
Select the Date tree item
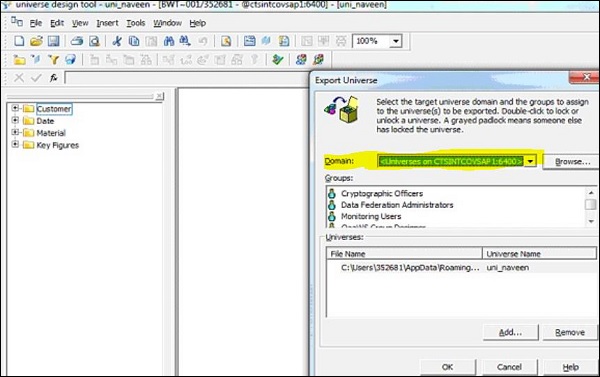[x=45, y=121]
